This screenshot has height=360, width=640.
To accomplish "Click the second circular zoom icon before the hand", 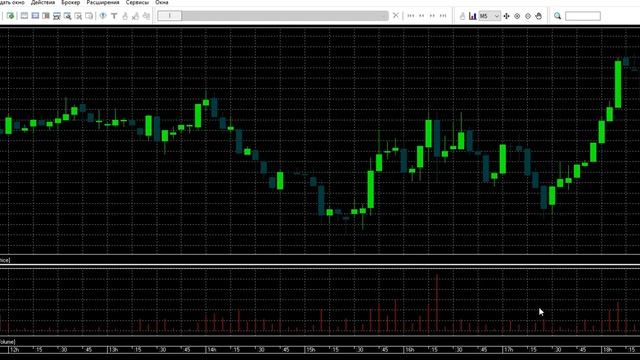I will [528, 16].
